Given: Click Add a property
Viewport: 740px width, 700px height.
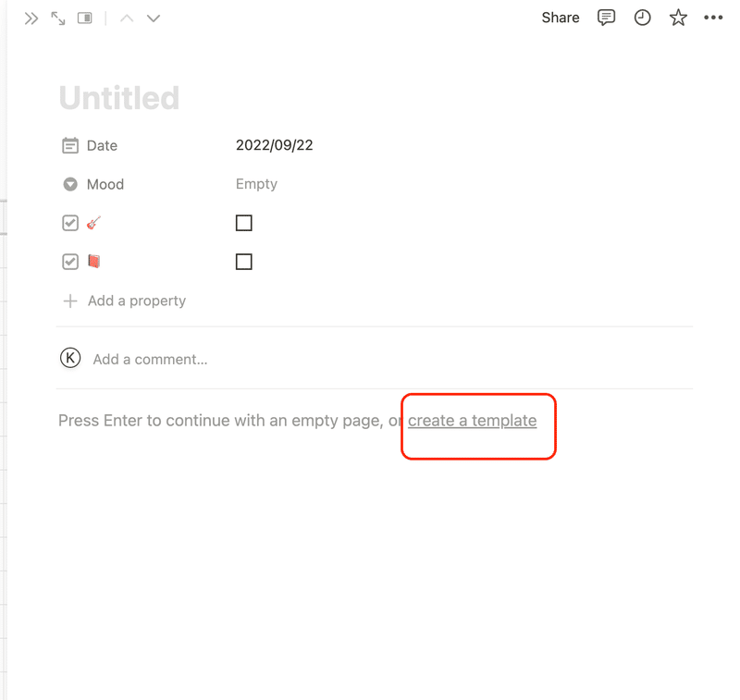Looking at the screenshot, I should 125,301.
